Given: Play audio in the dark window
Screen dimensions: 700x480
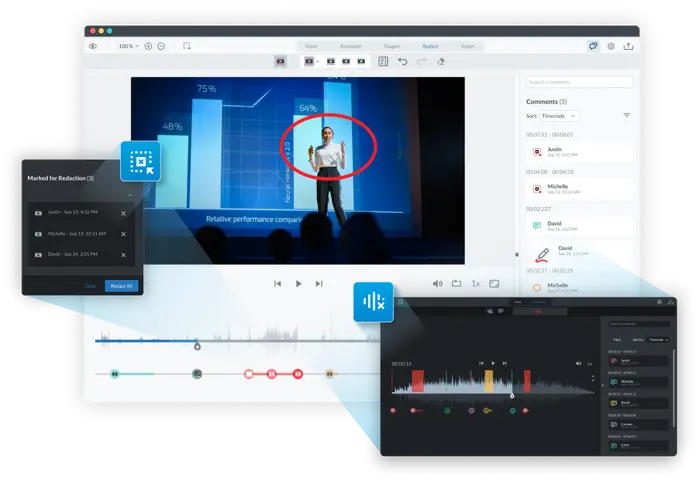Looking at the screenshot, I should point(493,363).
